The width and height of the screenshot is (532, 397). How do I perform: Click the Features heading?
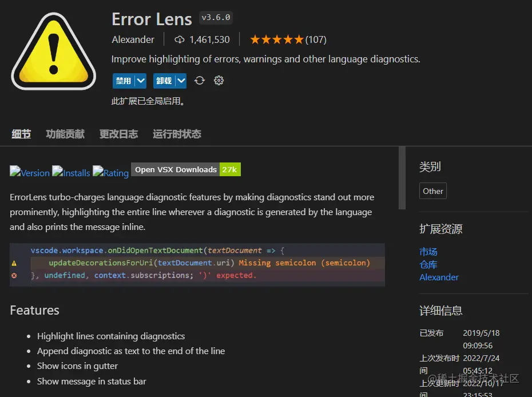click(x=34, y=310)
